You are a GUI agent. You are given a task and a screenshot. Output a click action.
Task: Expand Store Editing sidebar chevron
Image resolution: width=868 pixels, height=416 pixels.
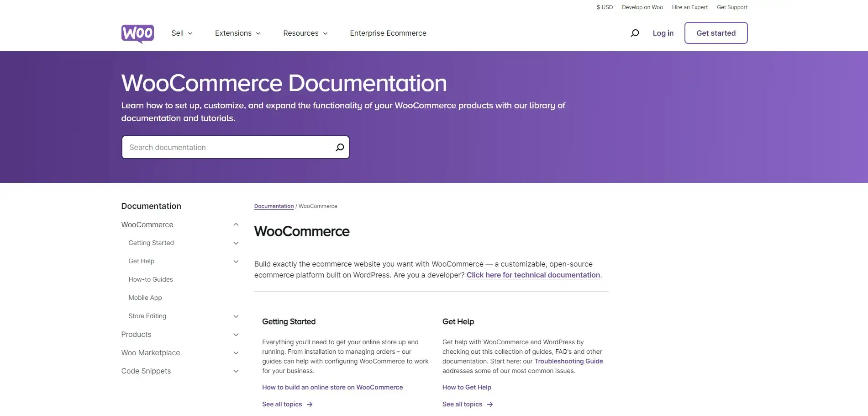point(236,316)
